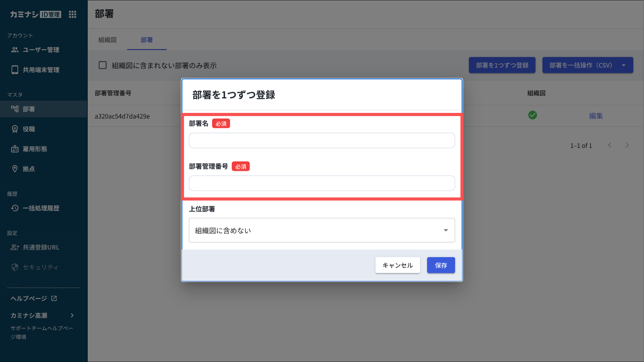644x362 pixels.
Task: Open ヘルプページ external link icon
Action: (x=54, y=298)
